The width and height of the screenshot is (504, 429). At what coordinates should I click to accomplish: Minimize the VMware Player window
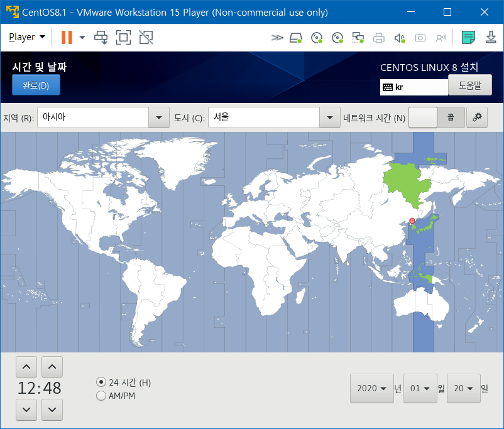tap(411, 12)
